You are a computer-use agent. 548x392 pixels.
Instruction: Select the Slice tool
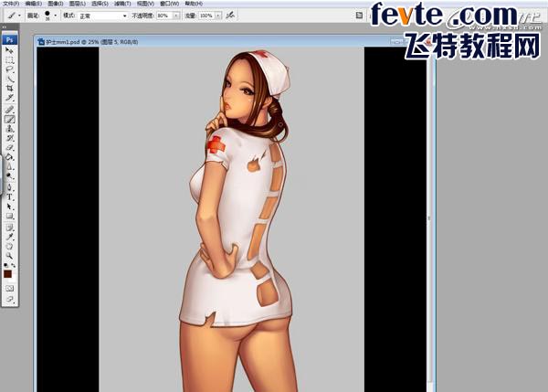10,98
